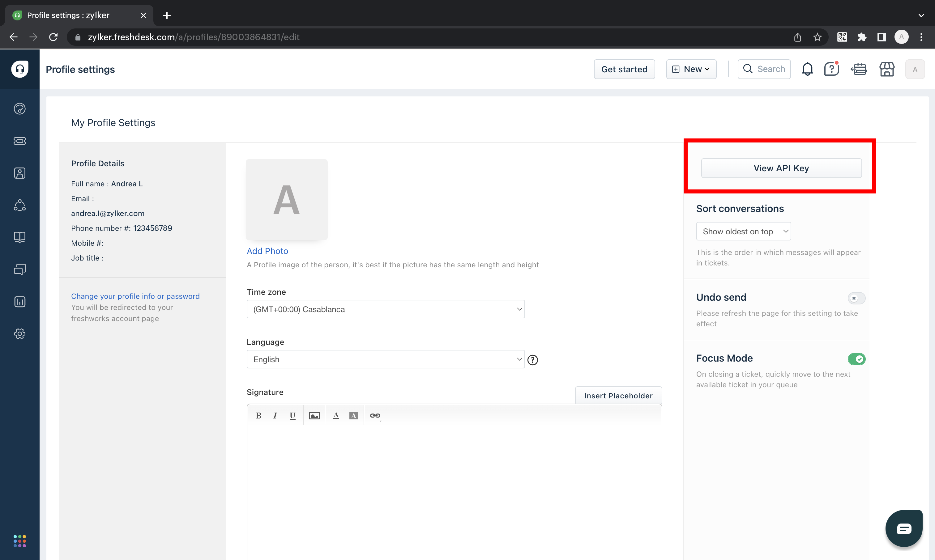Open the Language dropdown
935x560 pixels.
(x=385, y=359)
